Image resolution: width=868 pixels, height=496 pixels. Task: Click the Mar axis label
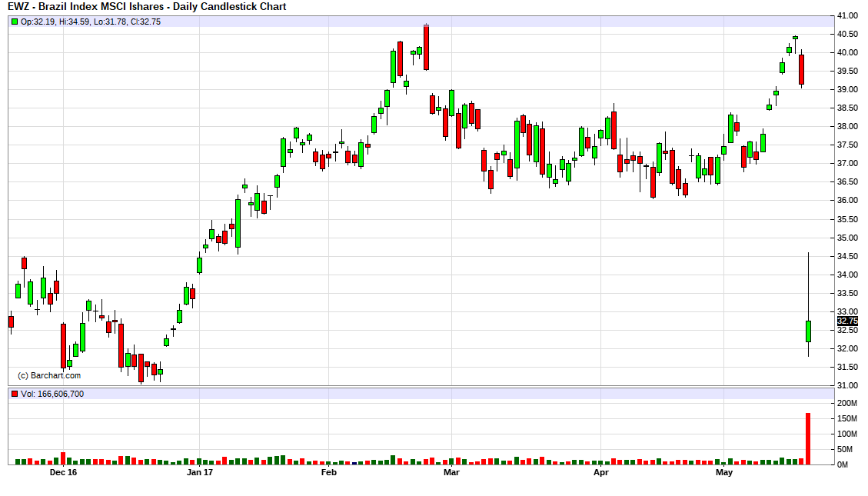click(452, 472)
